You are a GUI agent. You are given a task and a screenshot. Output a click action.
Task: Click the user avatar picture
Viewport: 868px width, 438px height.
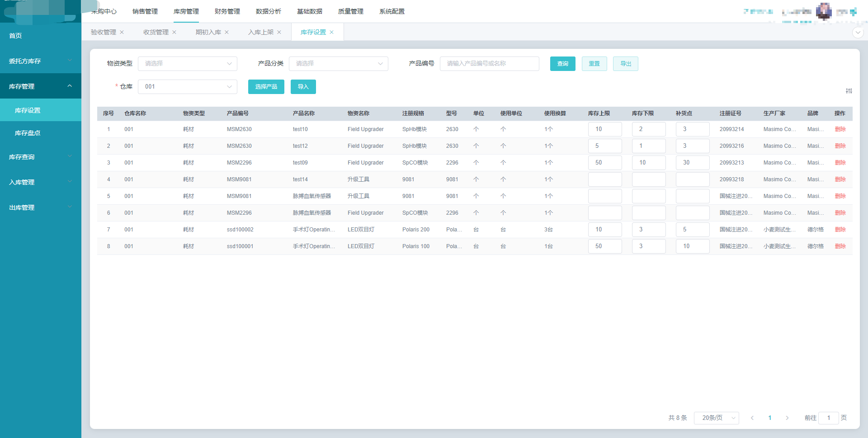tap(824, 11)
